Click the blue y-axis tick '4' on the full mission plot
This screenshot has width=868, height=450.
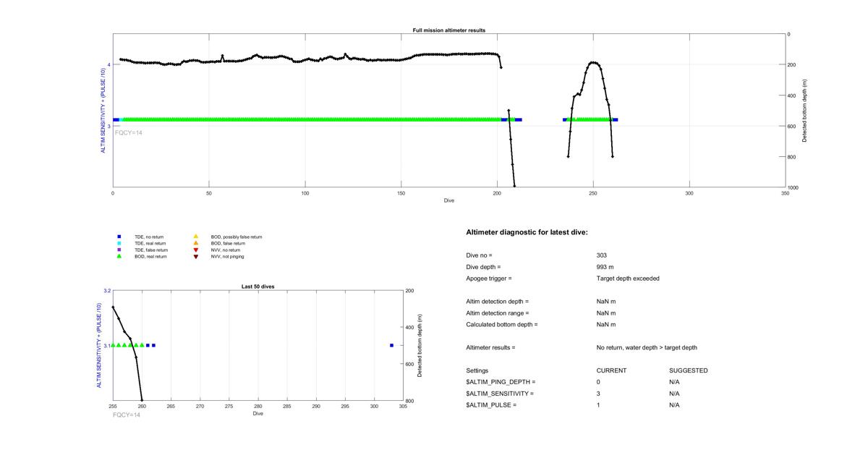coord(109,65)
